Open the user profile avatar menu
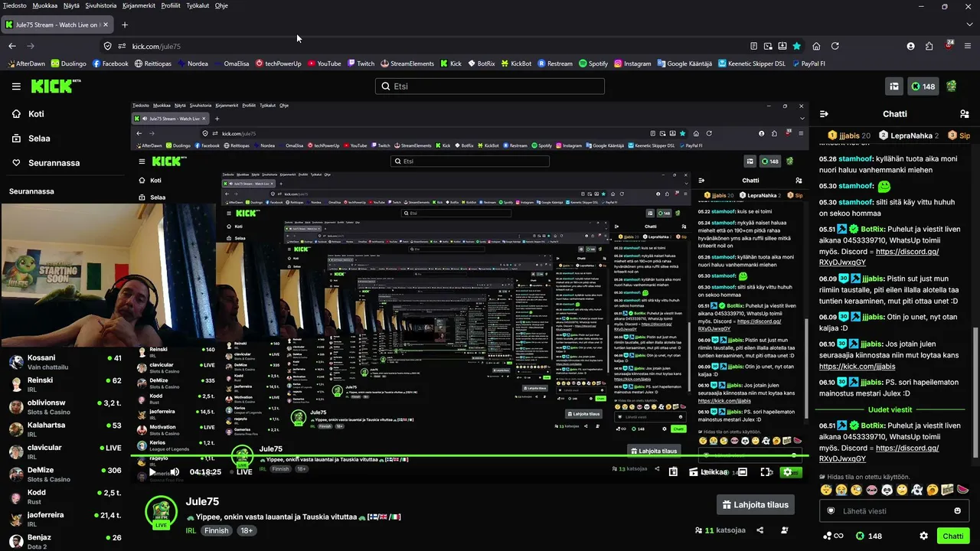The height and width of the screenshot is (551, 980). click(x=952, y=86)
